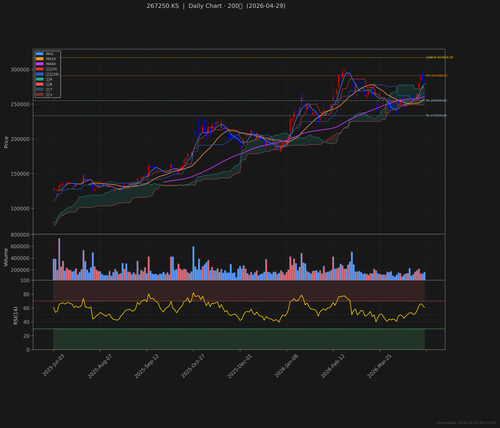Viewport: 500px width, 428px height.
Task: Click the 2026-Jan-08 date label
Action: [x=286, y=366]
